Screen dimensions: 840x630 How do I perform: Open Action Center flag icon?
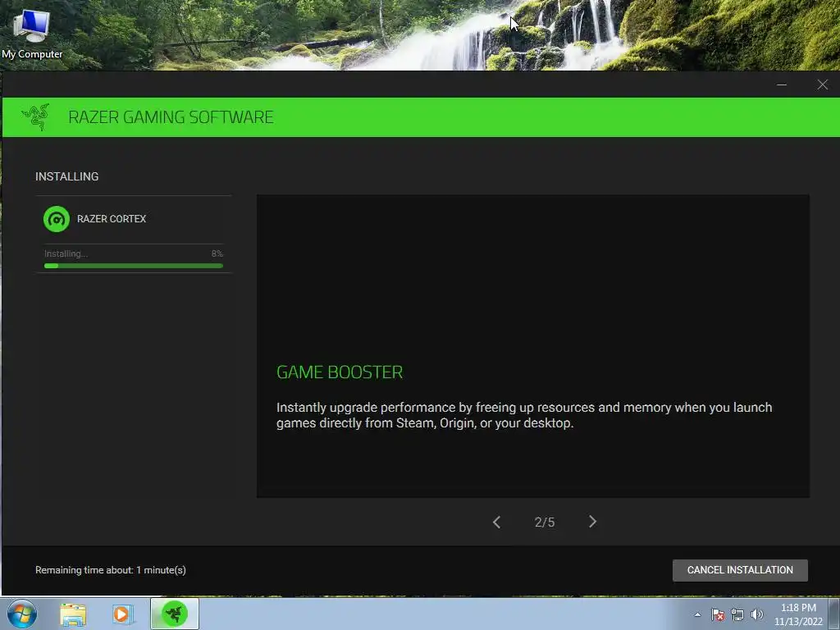[718, 614]
